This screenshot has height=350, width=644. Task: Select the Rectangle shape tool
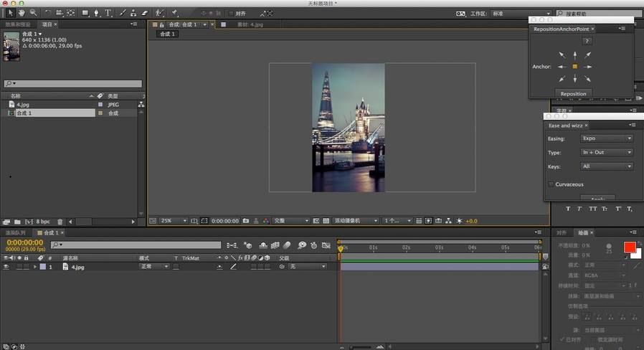tap(85, 13)
